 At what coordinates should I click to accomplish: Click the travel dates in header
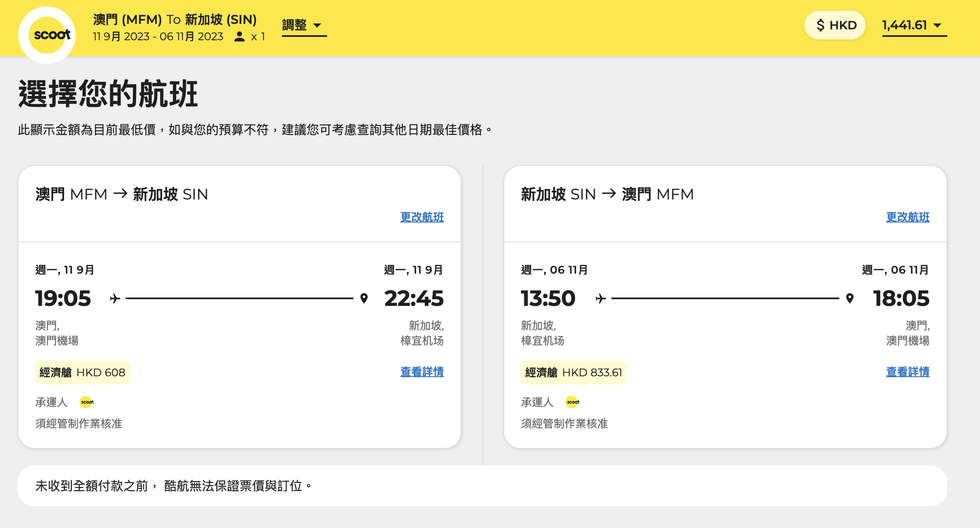(158, 36)
